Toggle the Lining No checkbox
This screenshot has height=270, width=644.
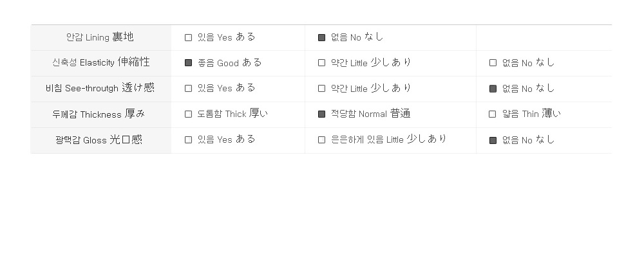(321, 38)
